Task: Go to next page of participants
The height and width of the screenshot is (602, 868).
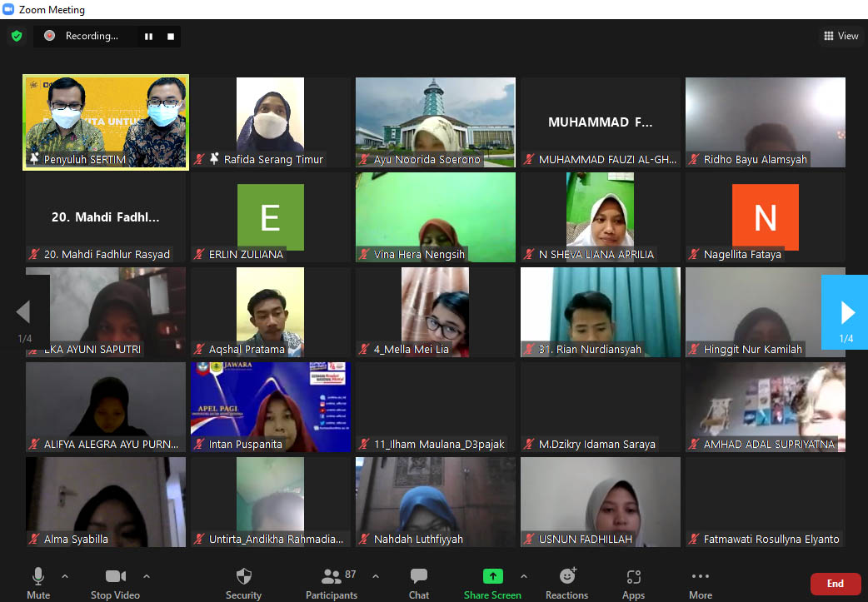Action: [x=846, y=312]
